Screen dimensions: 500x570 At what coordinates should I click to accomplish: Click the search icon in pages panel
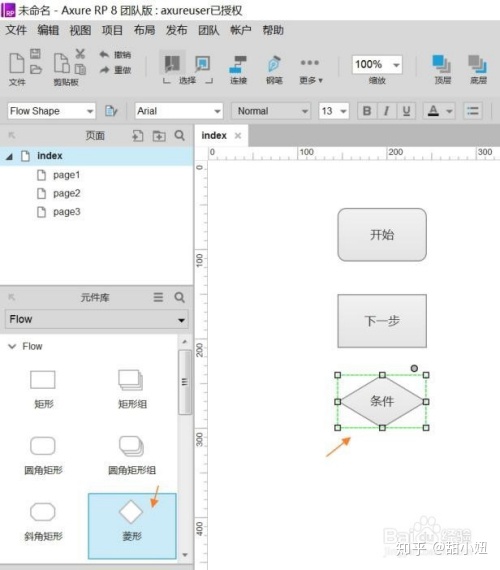click(180, 136)
